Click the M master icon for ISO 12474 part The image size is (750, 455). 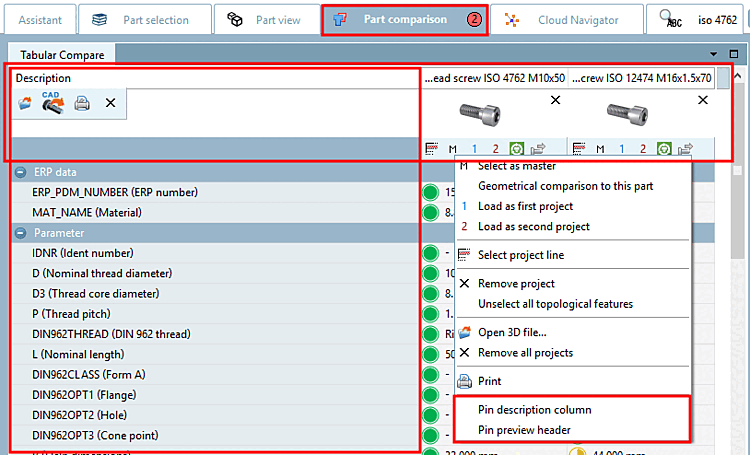[600, 149]
